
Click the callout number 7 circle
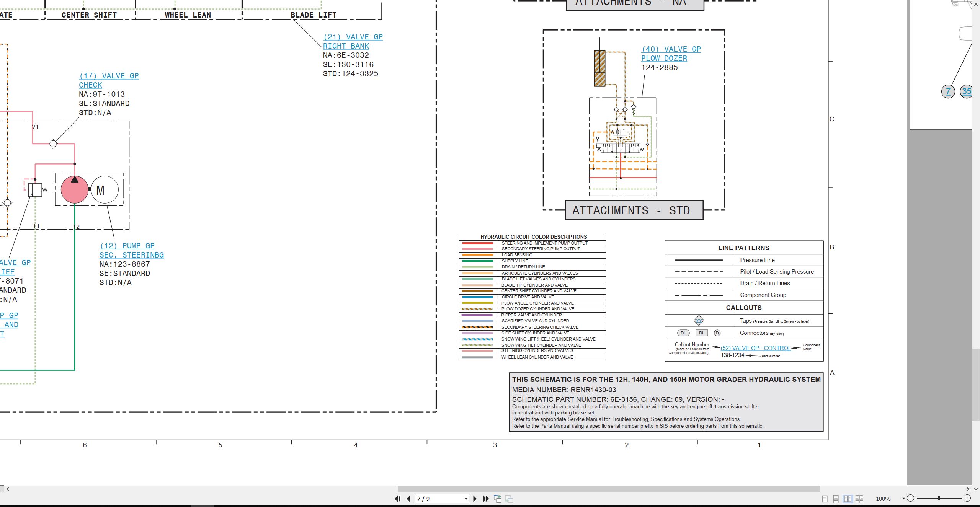point(948,91)
